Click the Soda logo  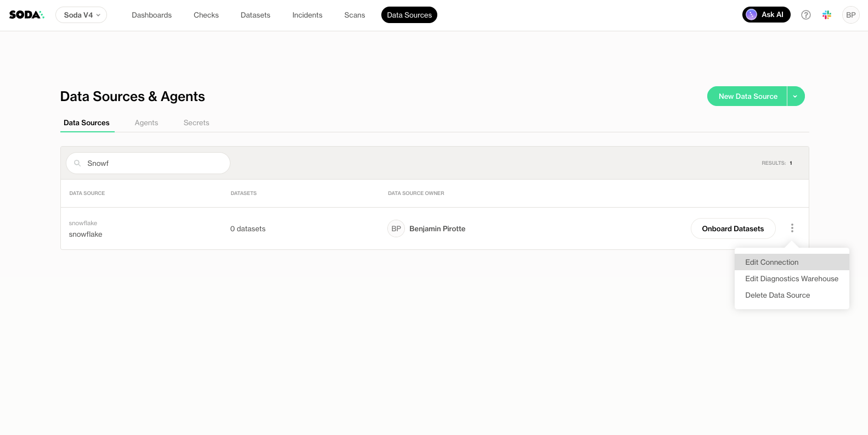[x=26, y=15]
